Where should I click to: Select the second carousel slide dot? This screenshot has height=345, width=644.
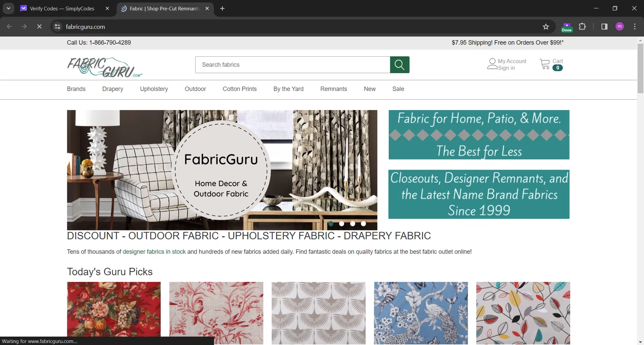(341, 223)
